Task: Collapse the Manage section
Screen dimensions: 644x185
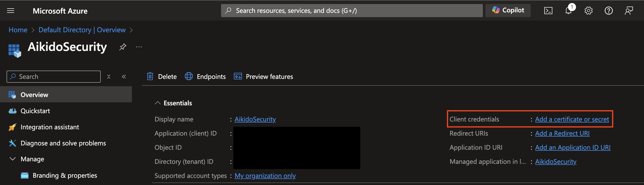Action: point(12,159)
